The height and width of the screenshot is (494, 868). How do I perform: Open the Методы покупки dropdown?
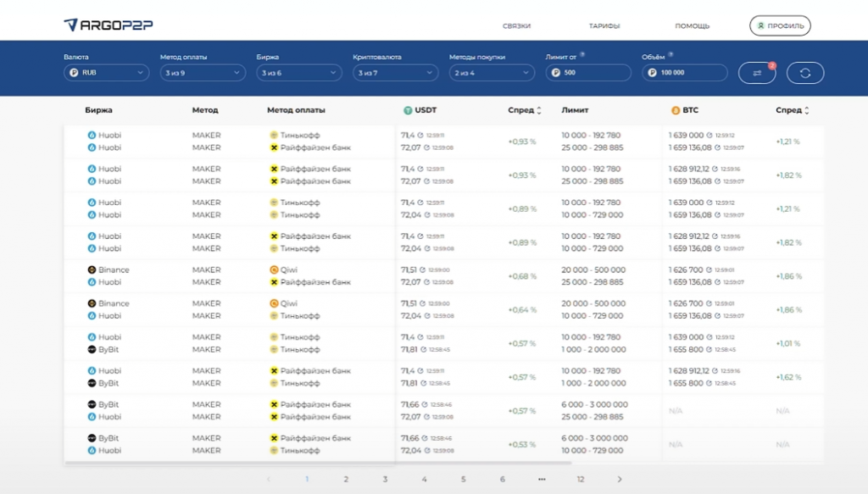pyautogui.click(x=492, y=73)
